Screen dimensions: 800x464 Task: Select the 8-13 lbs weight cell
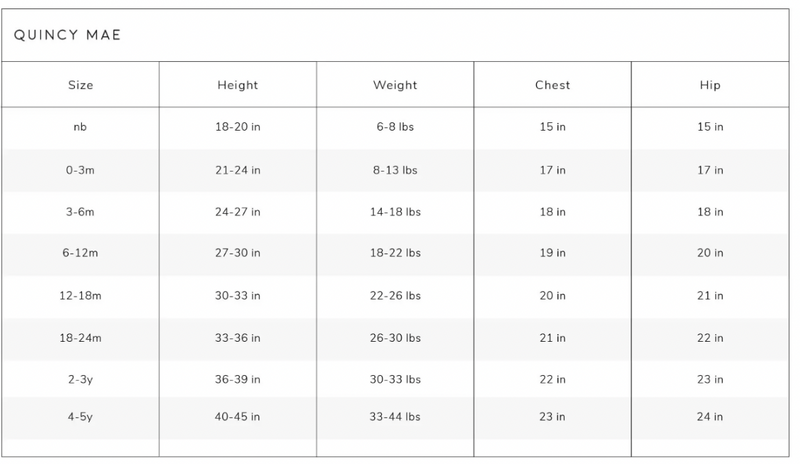tap(395, 170)
